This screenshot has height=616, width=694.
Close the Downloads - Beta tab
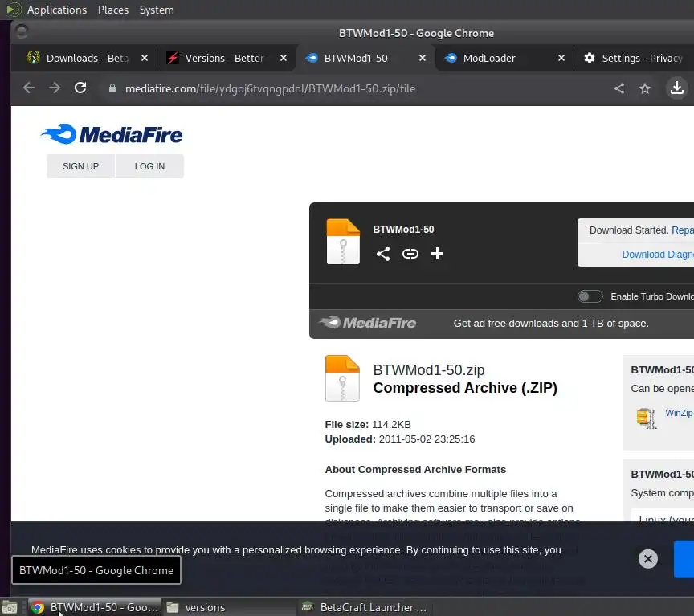145,58
